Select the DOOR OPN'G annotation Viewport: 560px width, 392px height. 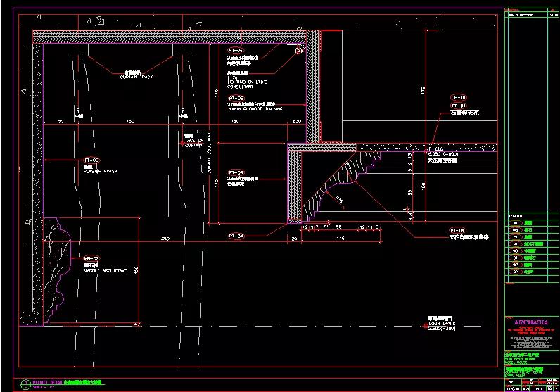[x=442, y=324]
